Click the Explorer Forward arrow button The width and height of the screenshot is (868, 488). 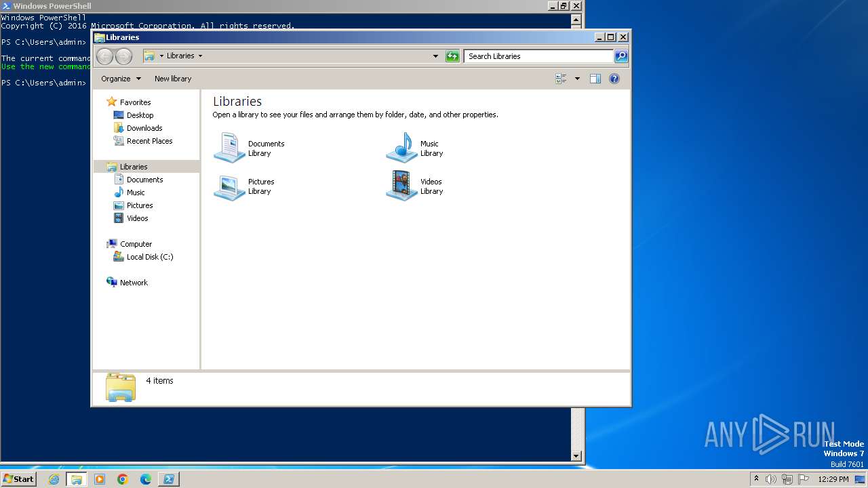click(123, 56)
